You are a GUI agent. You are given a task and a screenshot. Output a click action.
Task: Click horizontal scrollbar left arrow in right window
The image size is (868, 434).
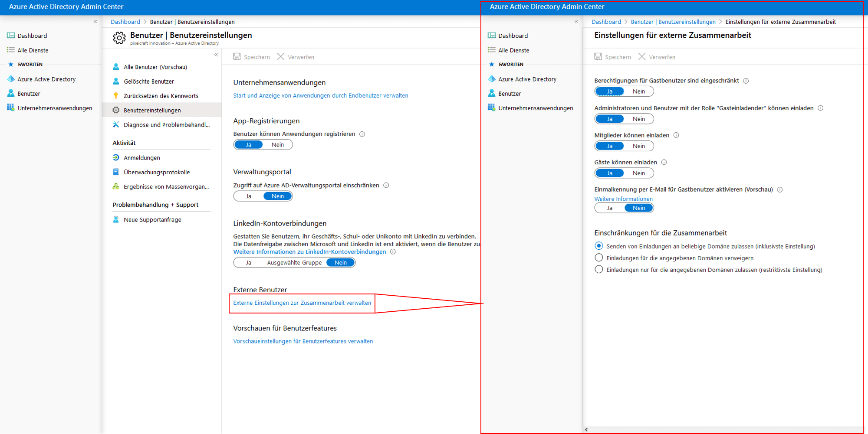point(586,430)
